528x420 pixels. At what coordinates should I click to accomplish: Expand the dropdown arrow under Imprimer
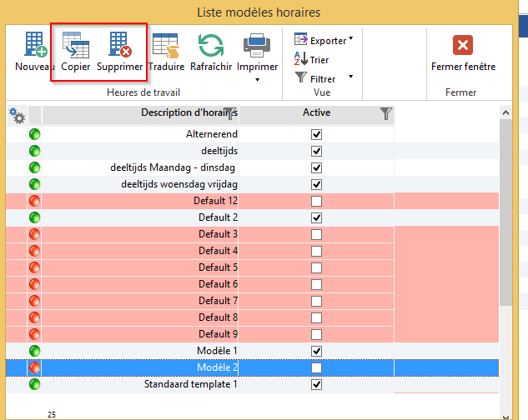point(257,80)
